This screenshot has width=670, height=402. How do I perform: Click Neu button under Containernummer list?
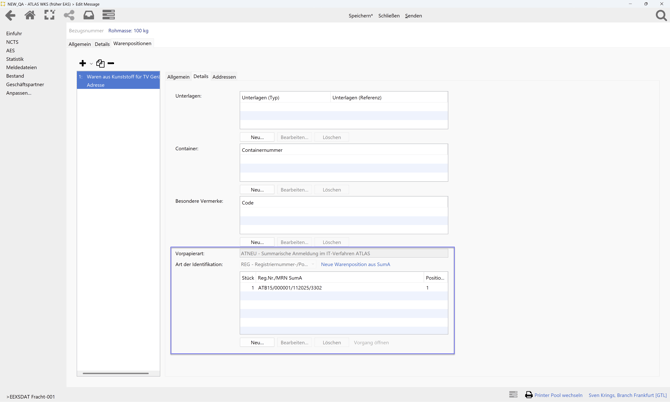(x=257, y=189)
